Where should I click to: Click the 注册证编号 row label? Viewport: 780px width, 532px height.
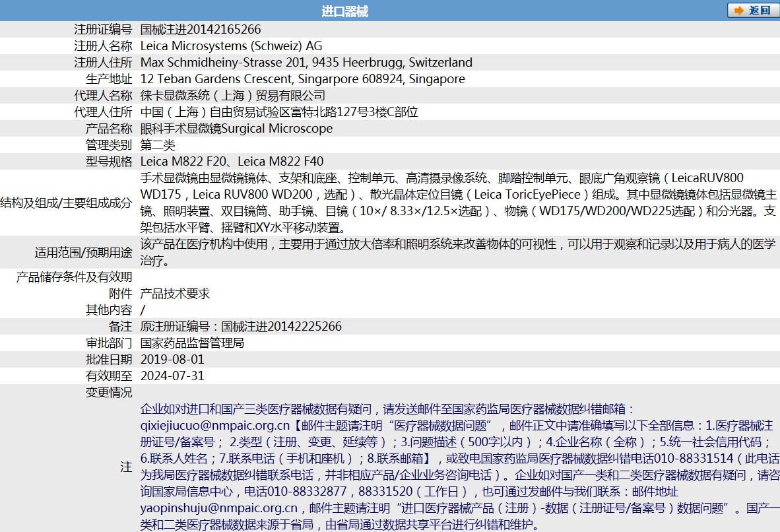click(x=103, y=29)
